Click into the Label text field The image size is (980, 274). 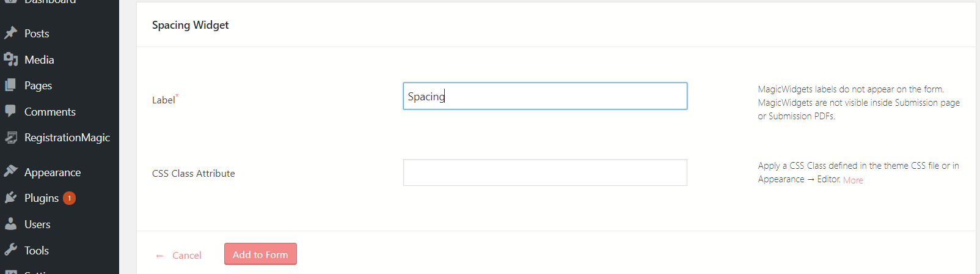545,96
